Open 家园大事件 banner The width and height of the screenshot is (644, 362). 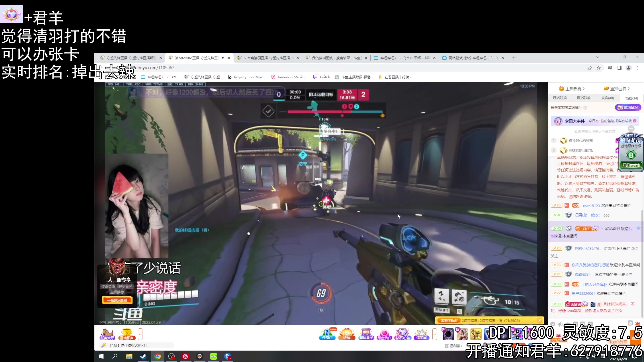(x=595, y=121)
